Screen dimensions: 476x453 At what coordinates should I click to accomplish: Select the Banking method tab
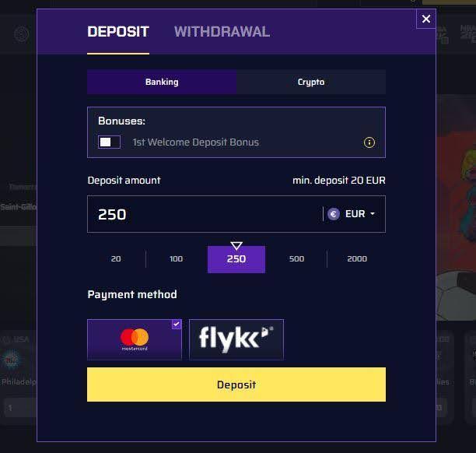[x=162, y=82]
